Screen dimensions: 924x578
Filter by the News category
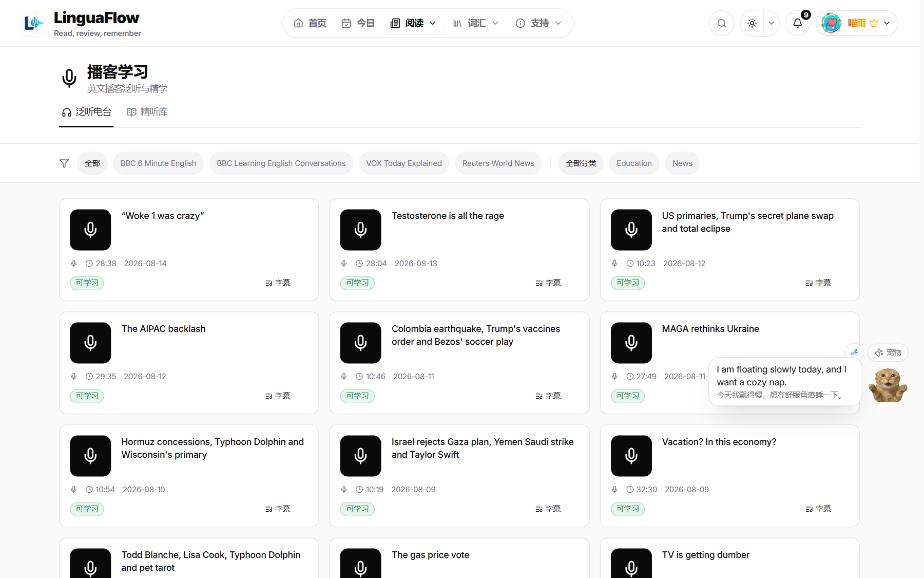click(x=682, y=163)
